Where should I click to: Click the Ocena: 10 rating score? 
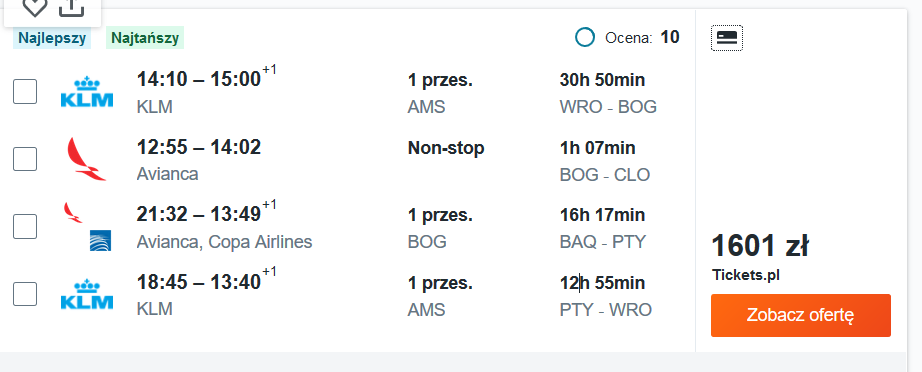[642, 38]
